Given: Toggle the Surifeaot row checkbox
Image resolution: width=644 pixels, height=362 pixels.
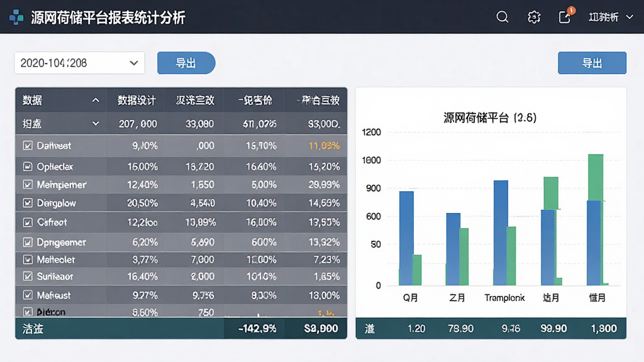Looking at the screenshot, I should [x=28, y=277].
